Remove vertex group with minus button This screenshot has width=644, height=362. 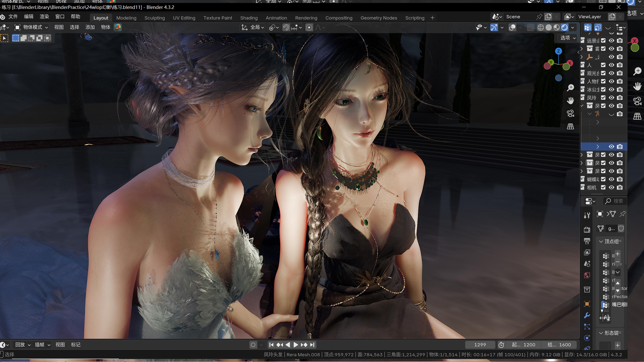[618, 262]
